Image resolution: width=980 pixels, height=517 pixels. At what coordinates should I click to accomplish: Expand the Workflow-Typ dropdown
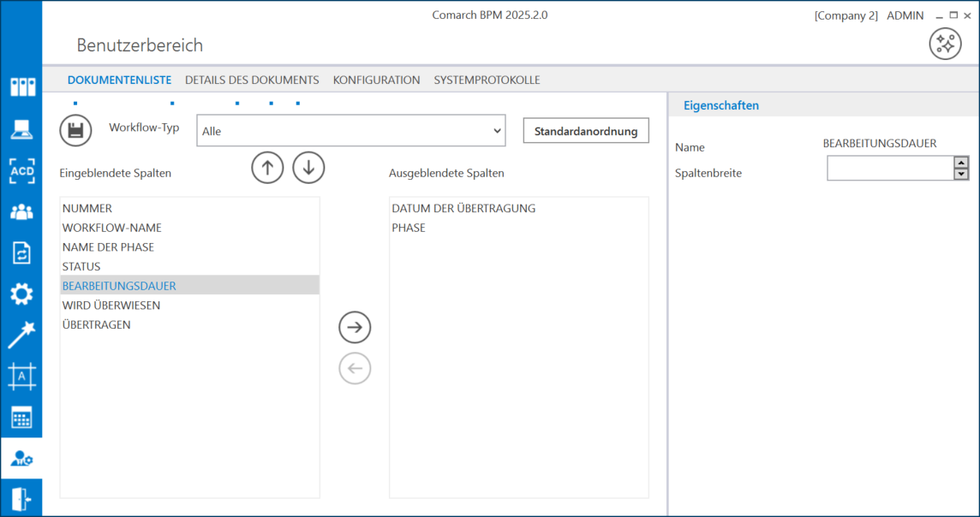point(351,131)
